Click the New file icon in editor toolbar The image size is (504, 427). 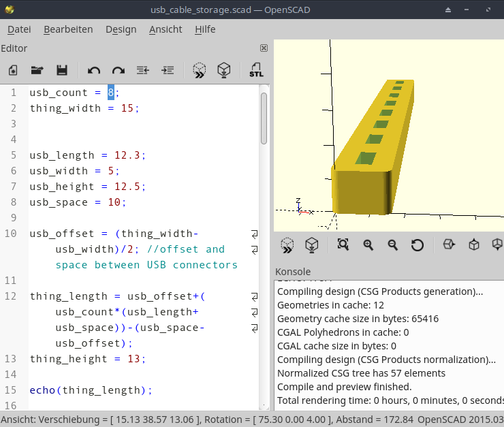click(x=13, y=70)
